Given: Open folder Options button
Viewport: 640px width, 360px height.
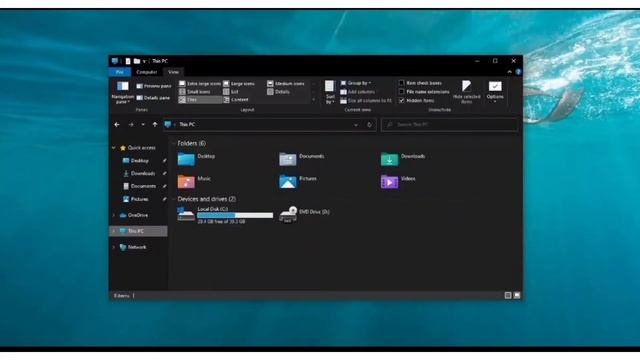Looking at the screenshot, I should [x=495, y=92].
